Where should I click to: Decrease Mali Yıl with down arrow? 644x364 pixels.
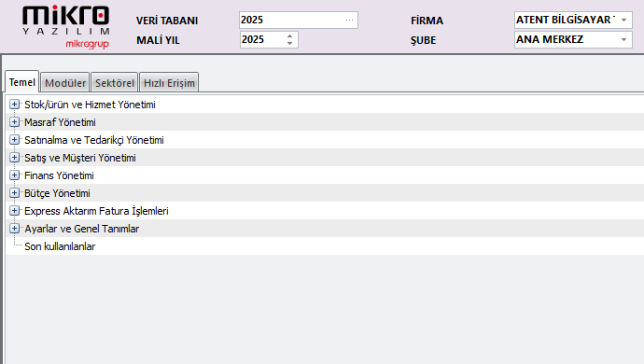point(290,43)
